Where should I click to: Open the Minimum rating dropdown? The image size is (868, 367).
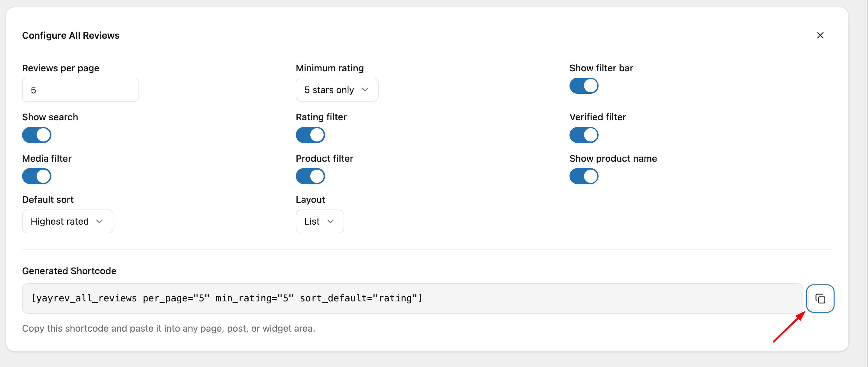click(x=337, y=90)
